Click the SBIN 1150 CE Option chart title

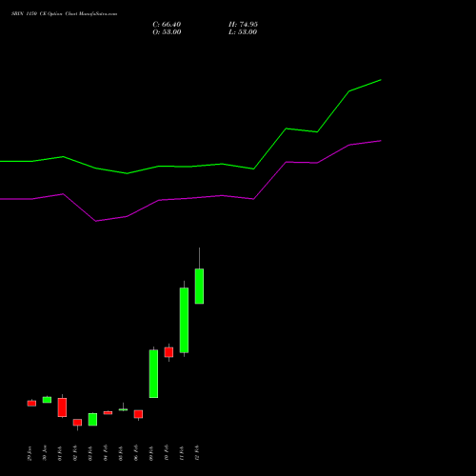pyautogui.click(x=65, y=14)
